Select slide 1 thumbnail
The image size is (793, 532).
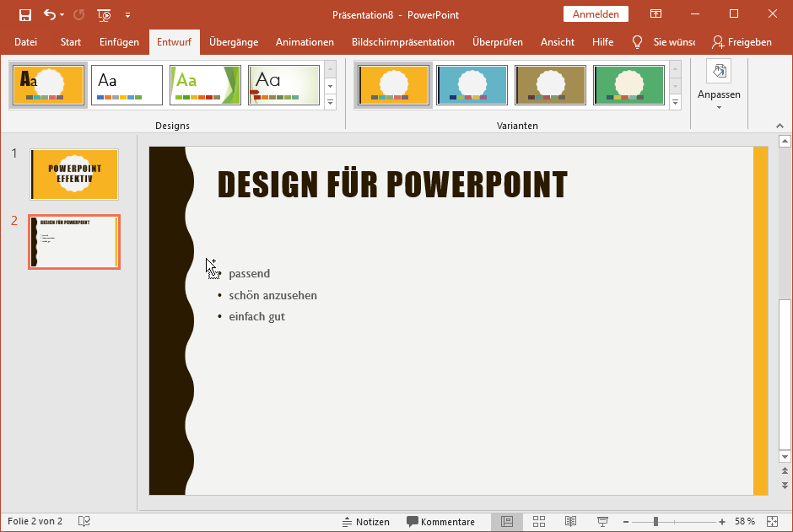(x=74, y=175)
